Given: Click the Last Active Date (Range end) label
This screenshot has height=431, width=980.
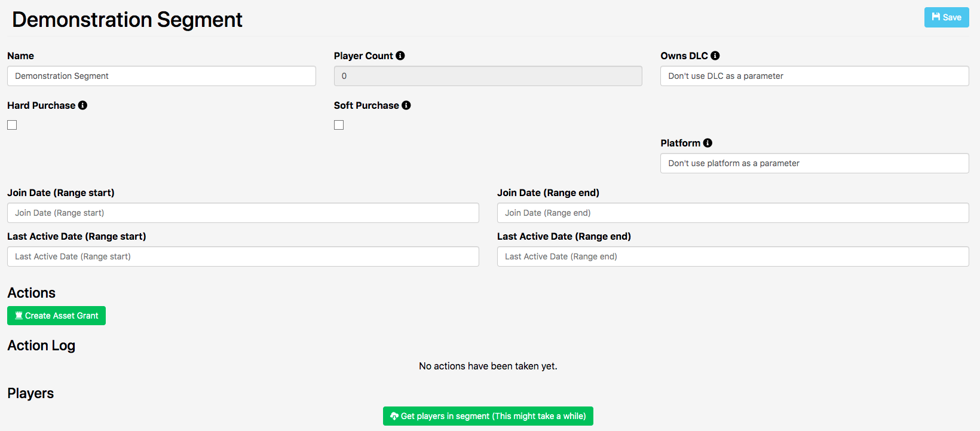Looking at the screenshot, I should coord(564,236).
